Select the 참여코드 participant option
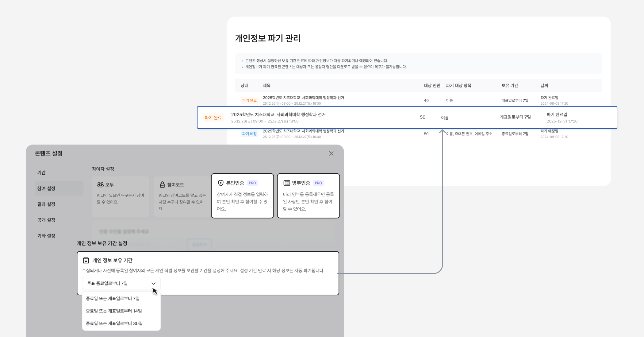The height and width of the screenshot is (337, 644). pos(182,196)
